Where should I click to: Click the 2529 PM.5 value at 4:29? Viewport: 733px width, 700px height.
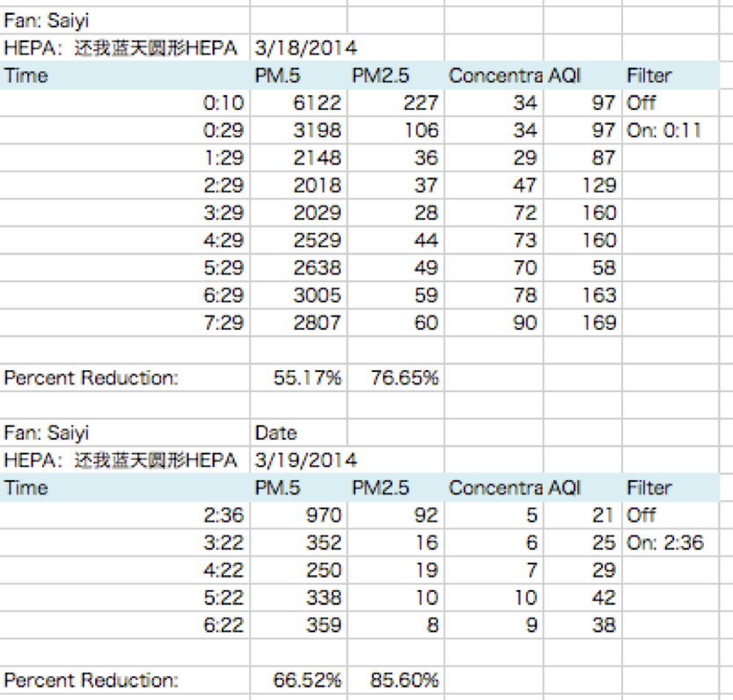point(299,240)
